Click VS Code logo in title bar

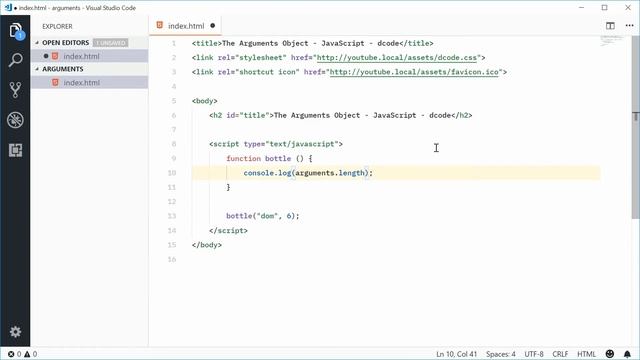pyautogui.click(x=8, y=7)
